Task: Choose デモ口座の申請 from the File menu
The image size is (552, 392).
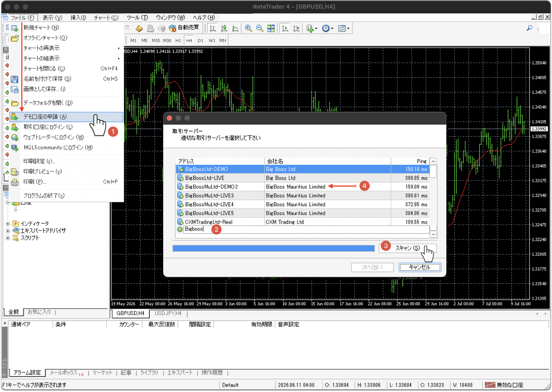Action: point(66,117)
